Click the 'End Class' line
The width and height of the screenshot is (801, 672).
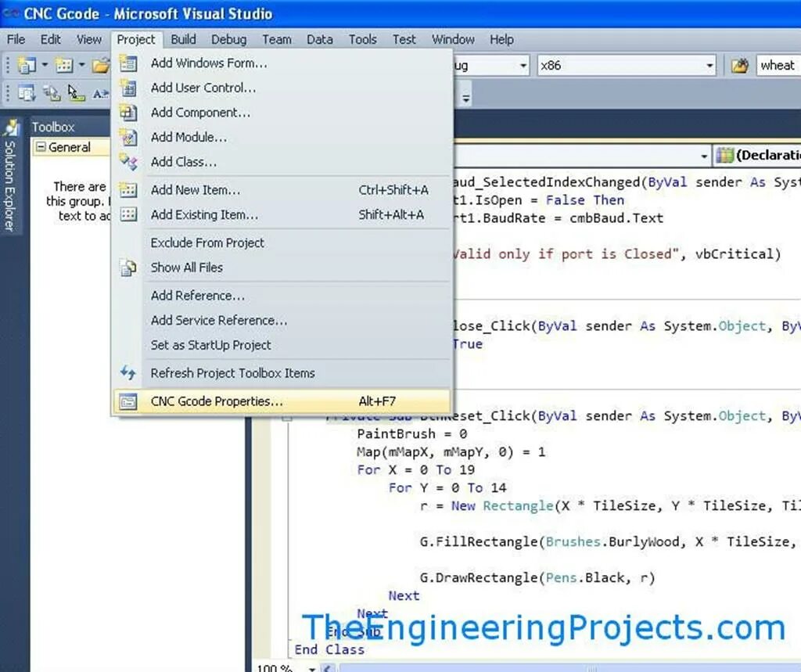click(x=329, y=649)
